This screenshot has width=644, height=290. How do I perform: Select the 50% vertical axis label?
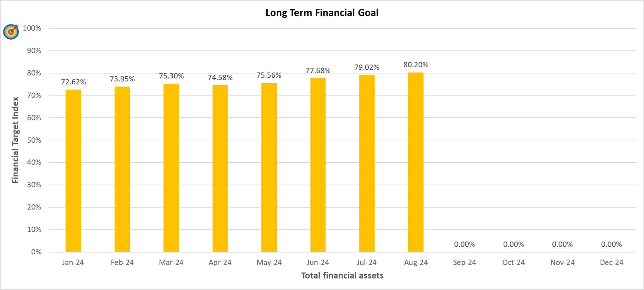[34, 140]
